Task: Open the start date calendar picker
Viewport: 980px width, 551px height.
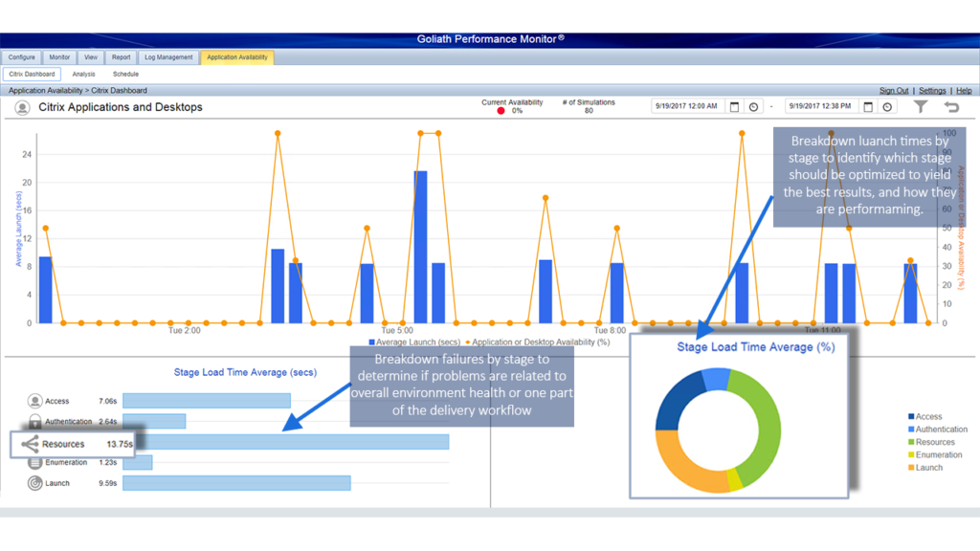Action: [734, 107]
